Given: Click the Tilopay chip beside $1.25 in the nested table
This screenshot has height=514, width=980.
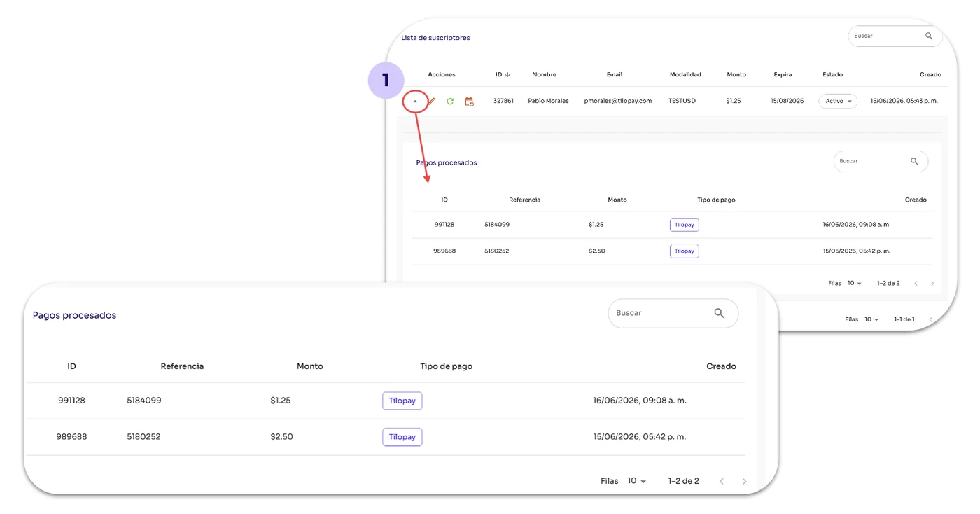Looking at the screenshot, I should click(685, 225).
